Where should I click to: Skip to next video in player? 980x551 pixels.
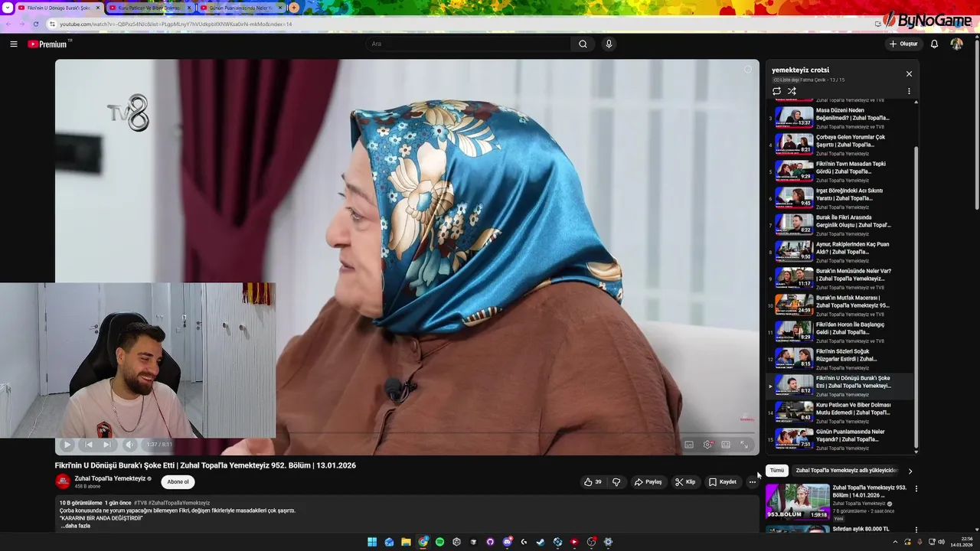coord(107,444)
